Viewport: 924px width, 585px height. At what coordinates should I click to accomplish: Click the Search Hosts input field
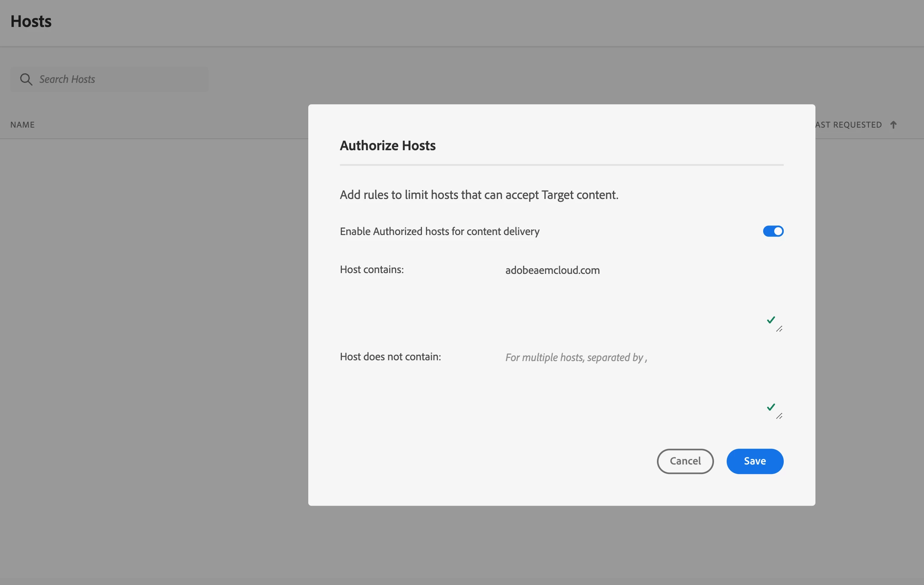pyautogui.click(x=119, y=79)
